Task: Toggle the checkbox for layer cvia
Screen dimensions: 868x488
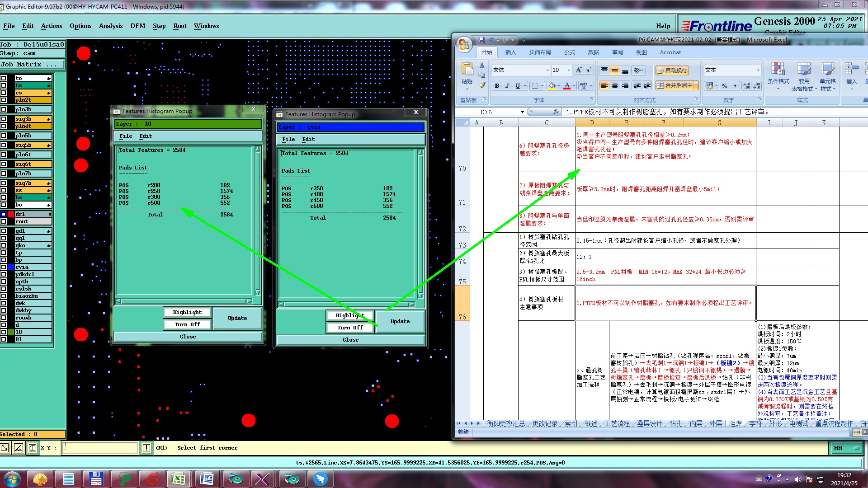Action: (x=4, y=267)
